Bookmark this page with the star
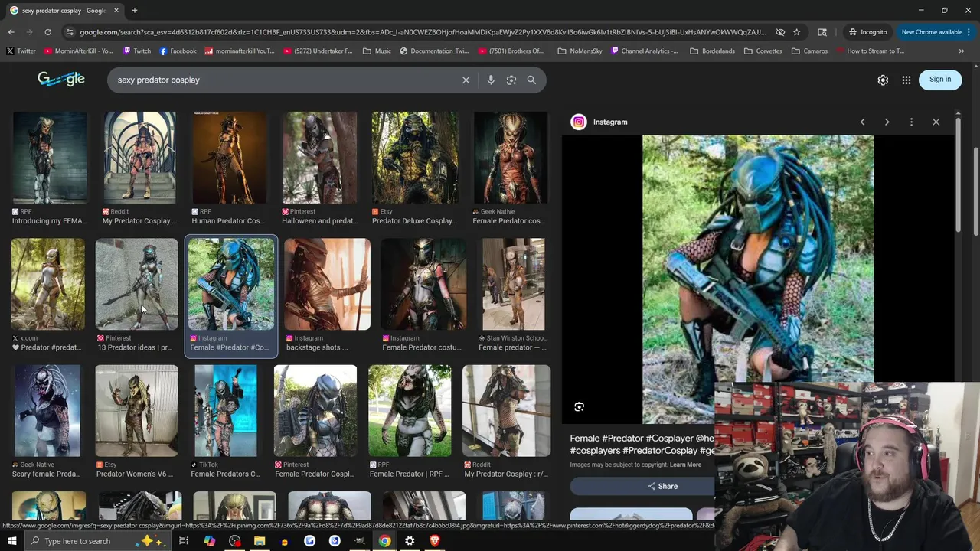 [797, 32]
